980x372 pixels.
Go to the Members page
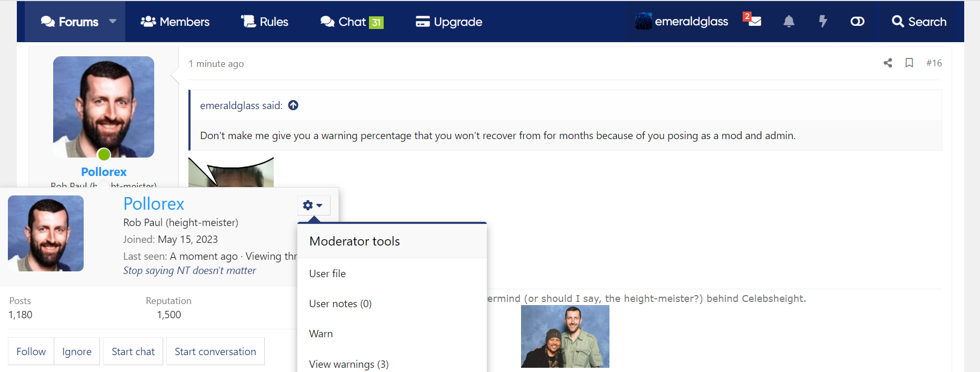175,22
